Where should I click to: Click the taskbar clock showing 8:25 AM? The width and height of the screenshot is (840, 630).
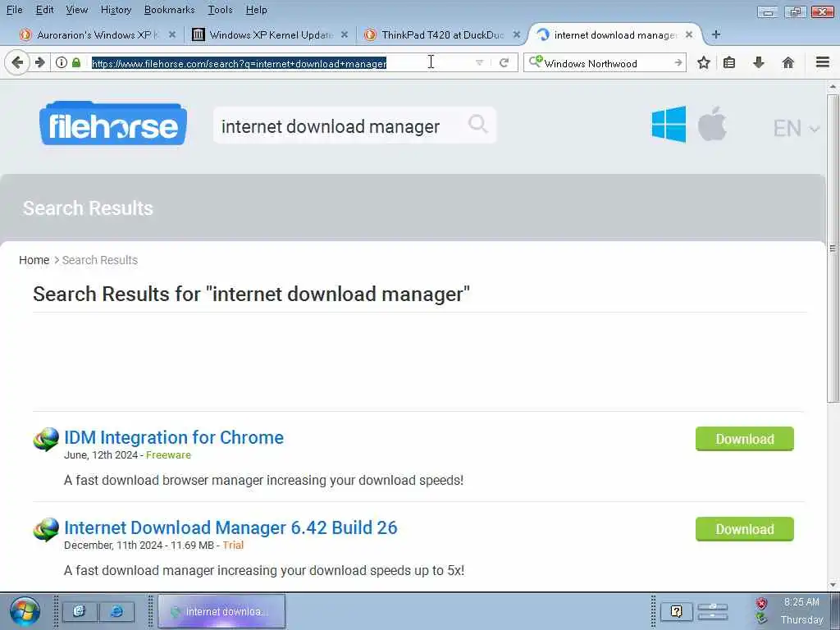click(801, 602)
